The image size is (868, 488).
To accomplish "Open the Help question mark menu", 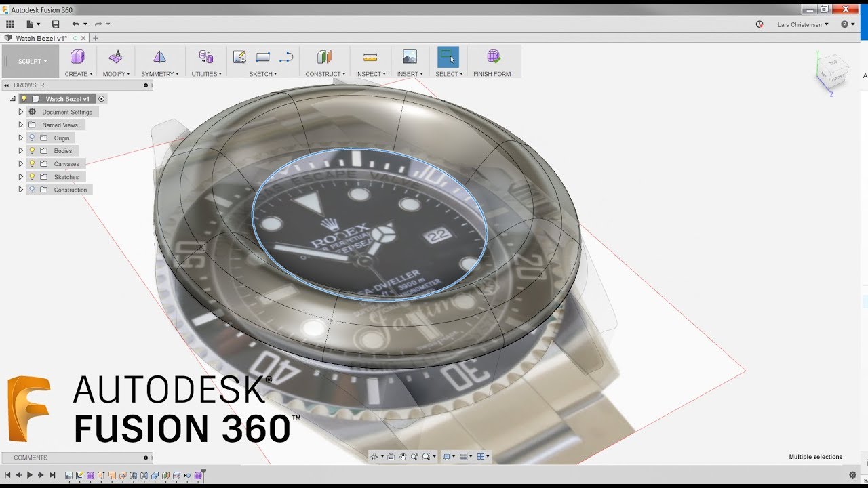I will click(847, 24).
